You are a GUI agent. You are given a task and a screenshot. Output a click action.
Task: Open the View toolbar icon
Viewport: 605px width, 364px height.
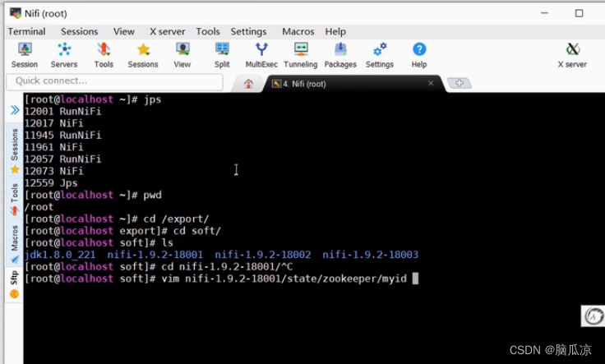182,55
